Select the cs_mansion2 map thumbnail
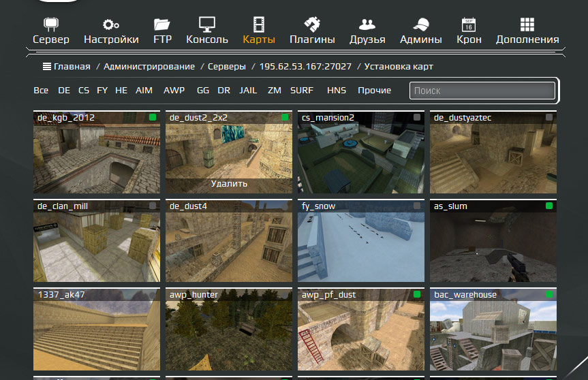The height and width of the screenshot is (380, 588). [361, 152]
